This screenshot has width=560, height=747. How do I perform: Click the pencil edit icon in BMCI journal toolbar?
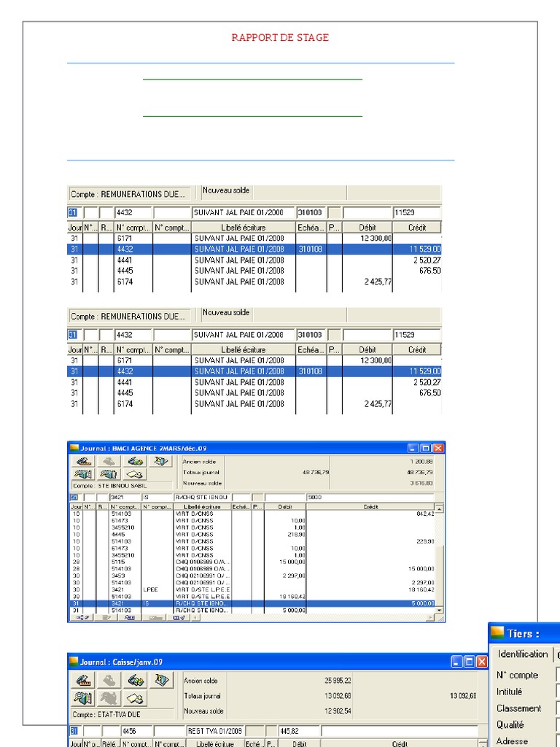83,462
